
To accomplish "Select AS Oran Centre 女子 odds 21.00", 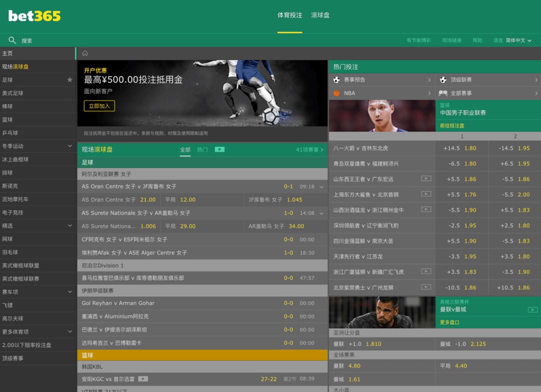I will (119, 200).
